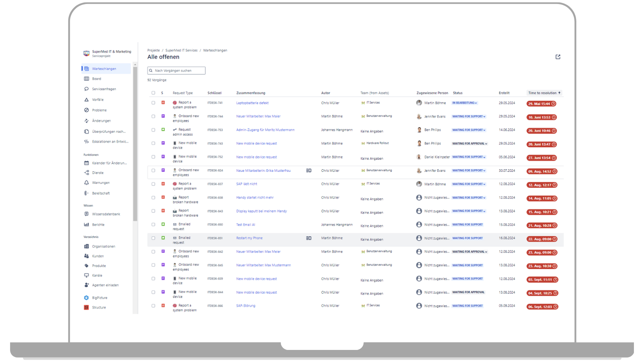The width and height of the screenshot is (644, 362).
Task: Open IN BEARBEITUNG status dropdown for ITDESK-741
Action: pyautogui.click(x=464, y=103)
